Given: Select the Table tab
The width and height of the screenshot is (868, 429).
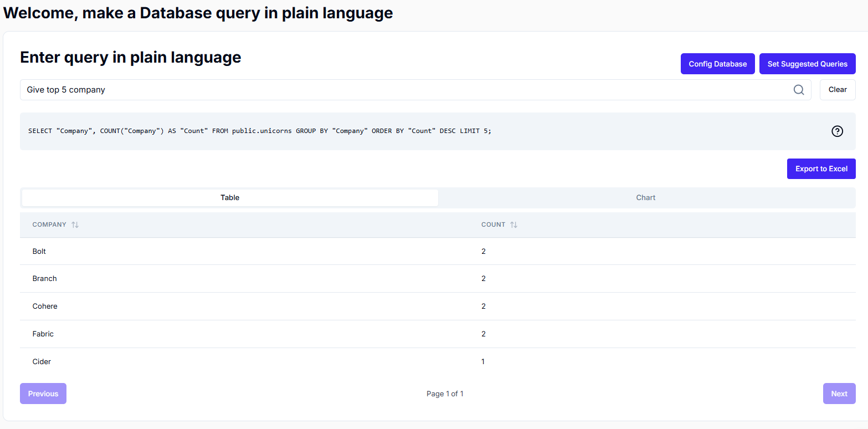Looking at the screenshot, I should coord(230,198).
